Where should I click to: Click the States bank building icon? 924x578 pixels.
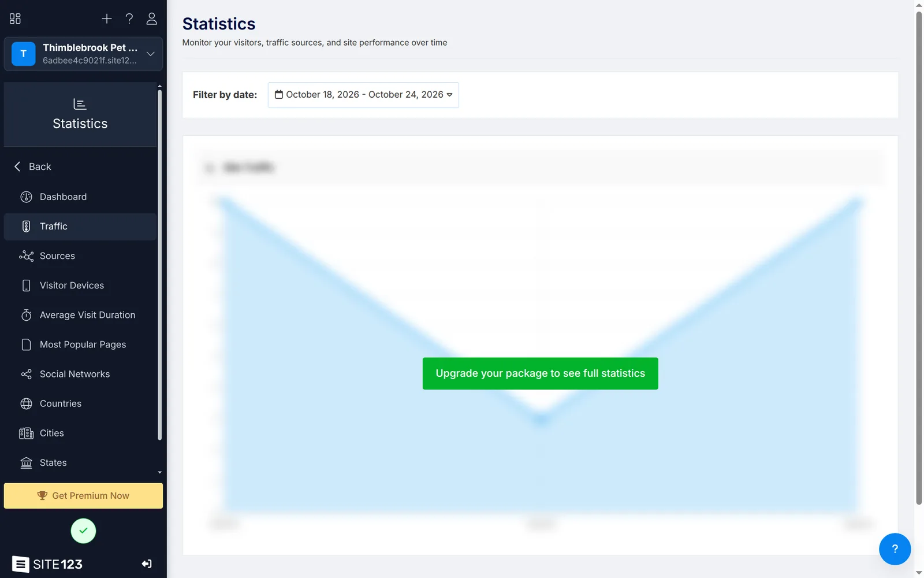(x=27, y=462)
